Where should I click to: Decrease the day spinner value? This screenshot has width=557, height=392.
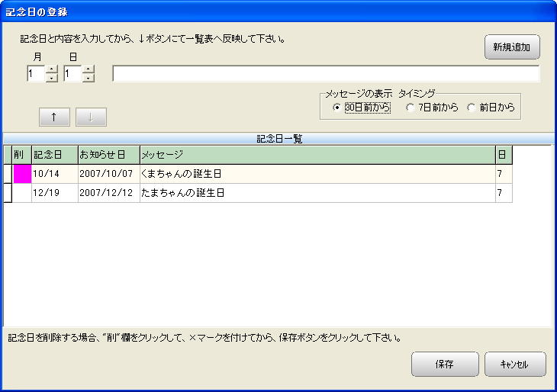89,78
